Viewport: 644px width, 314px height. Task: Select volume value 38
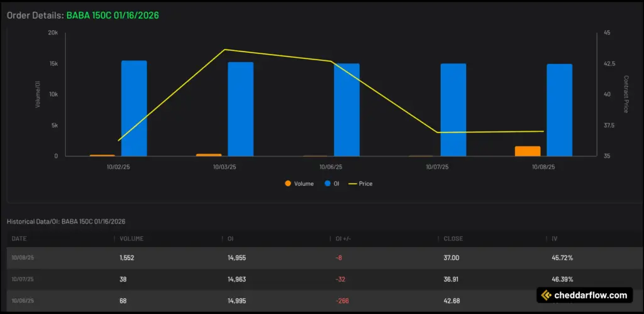123,279
